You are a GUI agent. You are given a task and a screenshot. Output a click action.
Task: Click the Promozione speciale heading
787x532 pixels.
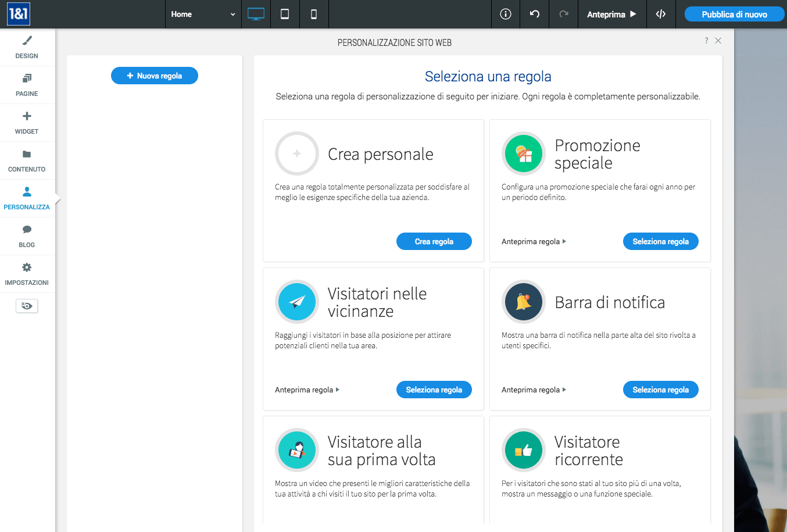598,154
